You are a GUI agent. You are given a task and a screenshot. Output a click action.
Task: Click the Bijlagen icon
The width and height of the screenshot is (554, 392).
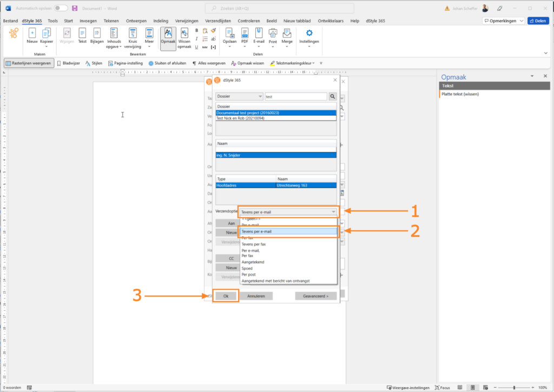97,33
